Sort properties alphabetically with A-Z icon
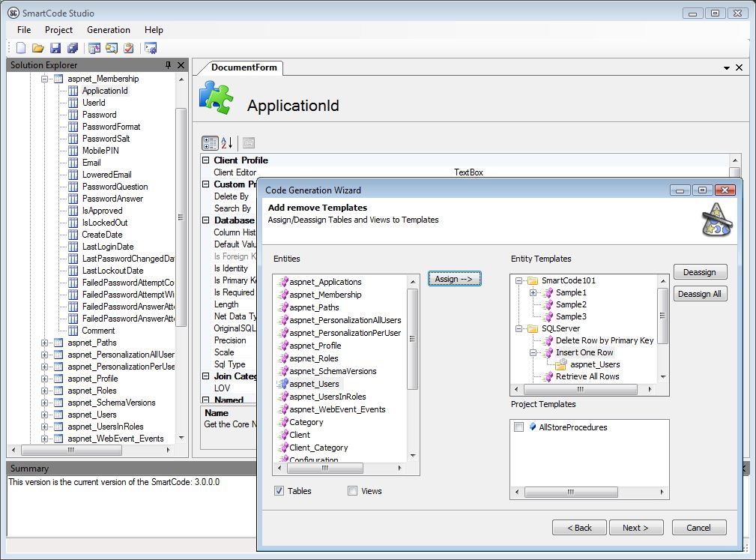 (x=226, y=142)
